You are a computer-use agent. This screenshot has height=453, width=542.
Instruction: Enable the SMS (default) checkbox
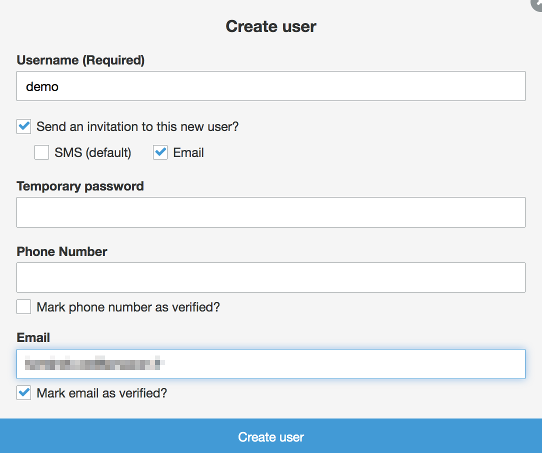coord(41,152)
